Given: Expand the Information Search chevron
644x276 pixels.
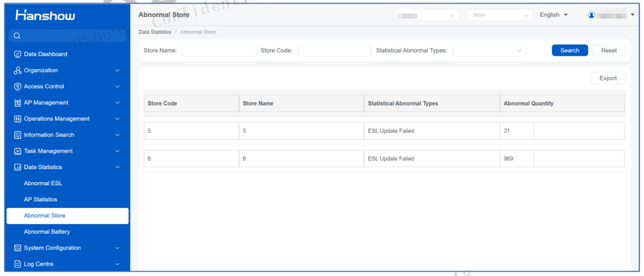Looking at the screenshot, I should (x=118, y=135).
